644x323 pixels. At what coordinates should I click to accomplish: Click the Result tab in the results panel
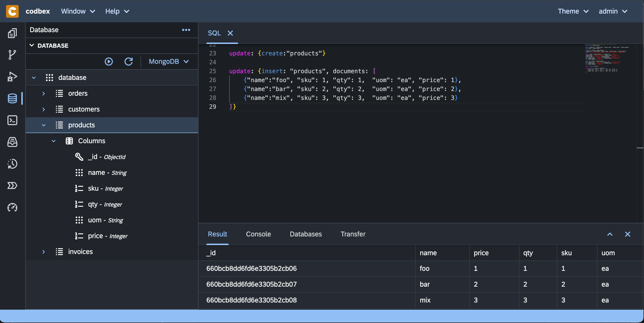(218, 234)
